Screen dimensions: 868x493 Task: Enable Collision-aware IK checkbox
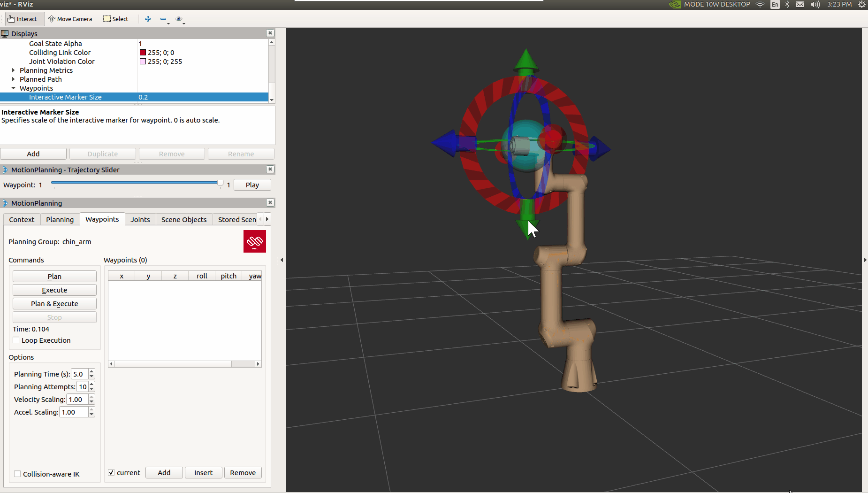pos(17,474)
